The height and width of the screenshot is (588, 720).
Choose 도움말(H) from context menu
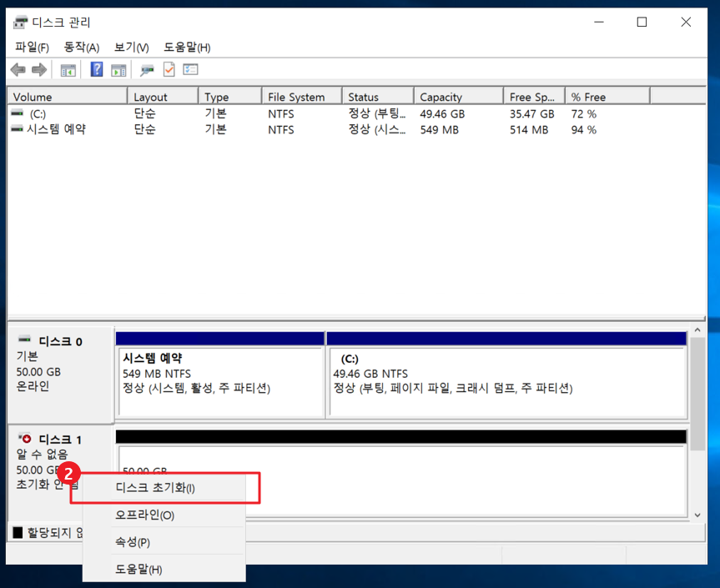164,569
